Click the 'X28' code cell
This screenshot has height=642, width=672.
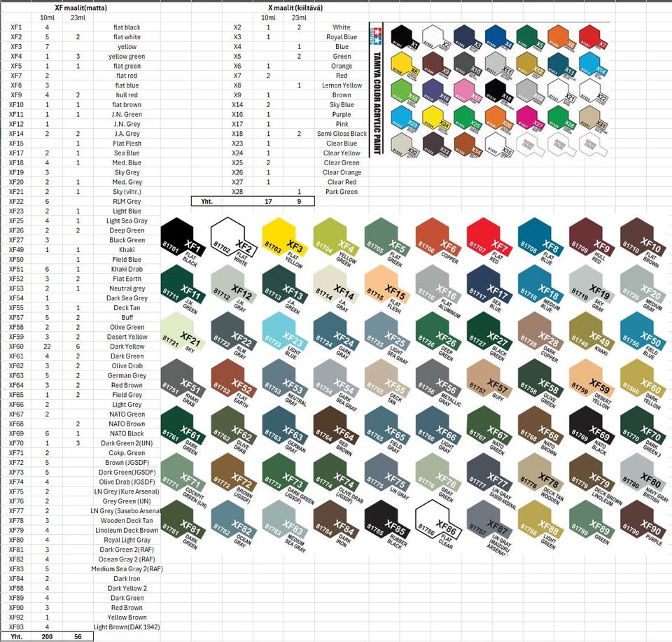click(x=237, y=192)
